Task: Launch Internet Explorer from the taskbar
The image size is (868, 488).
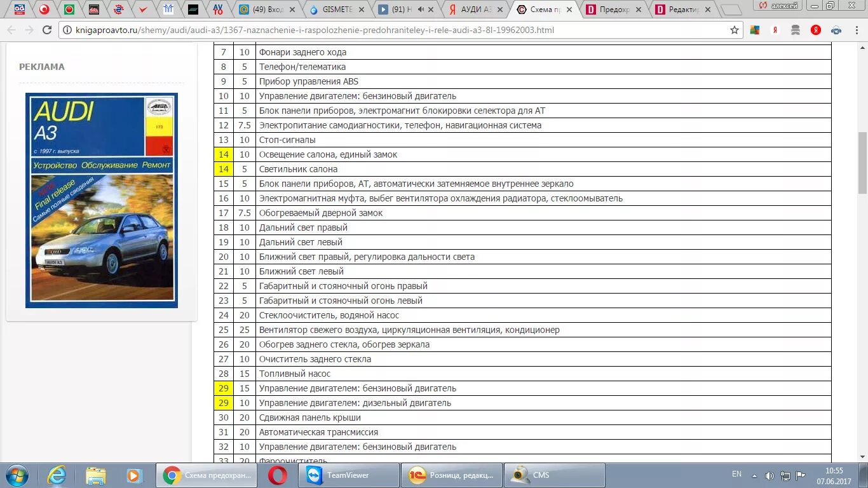Action: (x=57, y=475)
